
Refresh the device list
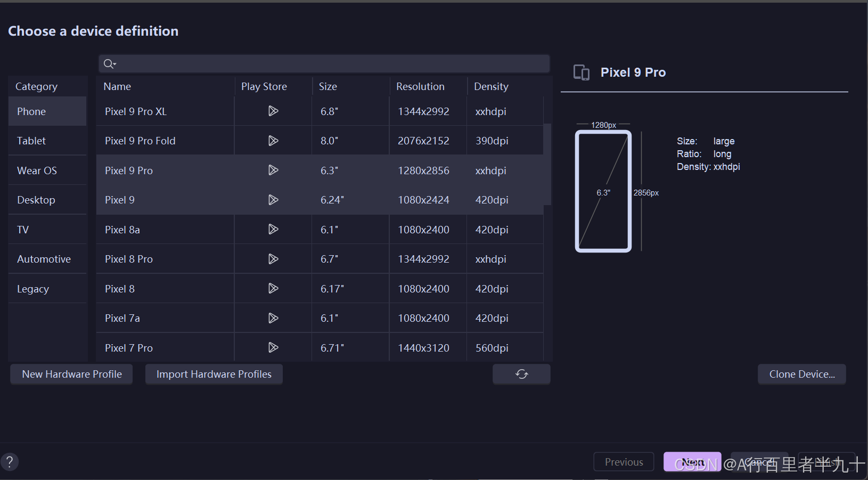pyautogui.click(x=521, y=374)
